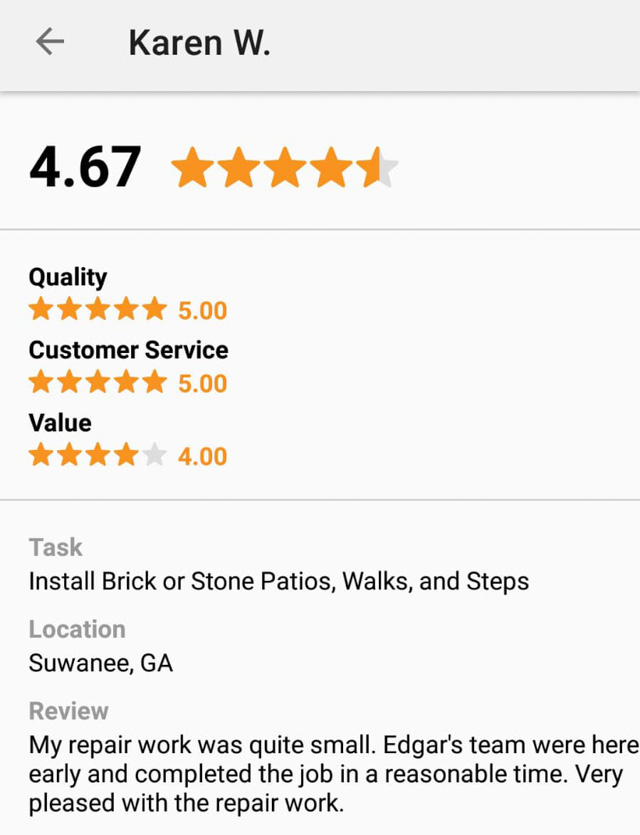Click the half-filled fifth overall rating star

click(x=378, y=167)
